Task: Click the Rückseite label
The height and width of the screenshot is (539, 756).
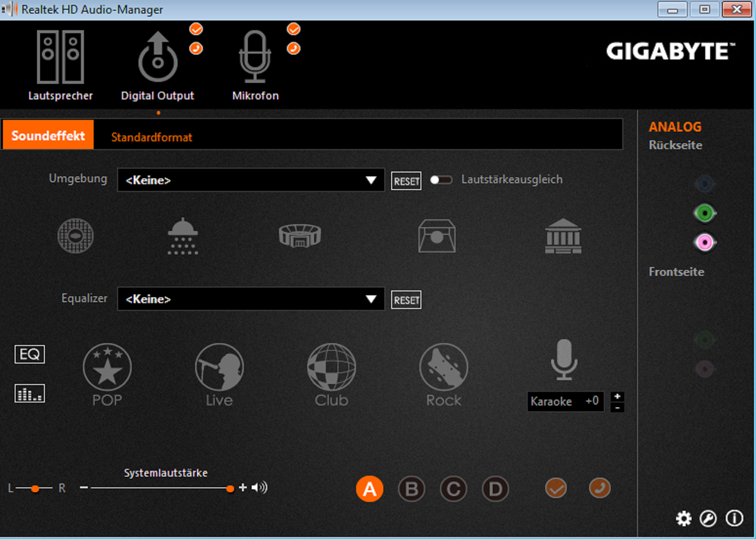Action: 676,145
